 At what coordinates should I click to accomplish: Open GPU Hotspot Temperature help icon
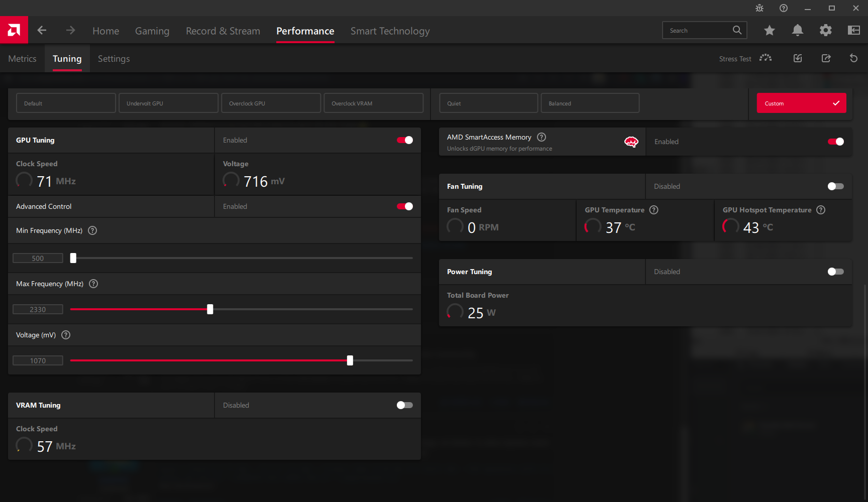[x=821, y=210]
